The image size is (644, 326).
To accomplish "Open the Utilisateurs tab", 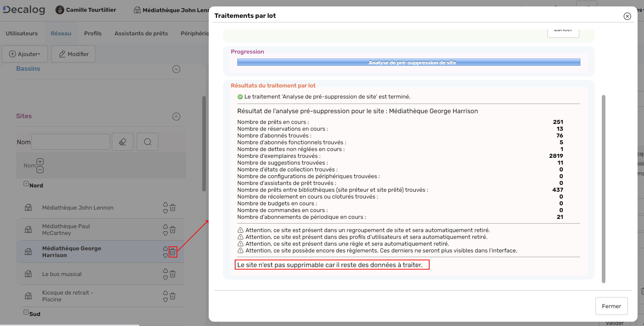I will pyautogui.click(x=21, y=33).
